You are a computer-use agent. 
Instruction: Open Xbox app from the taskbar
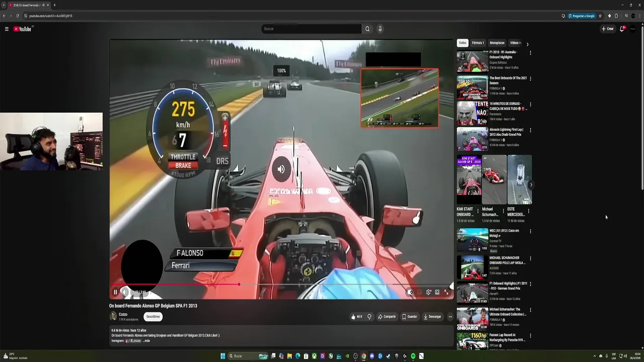click(314, 356)
